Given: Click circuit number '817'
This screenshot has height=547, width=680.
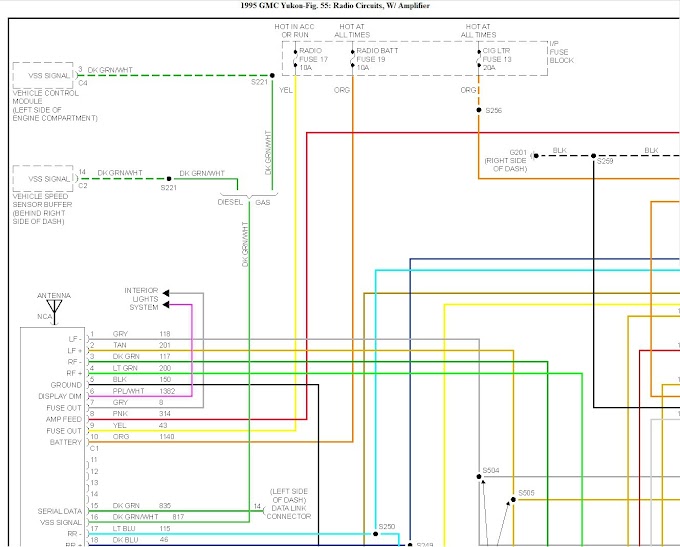Looking at the screenshot, I should pos(178,517).
